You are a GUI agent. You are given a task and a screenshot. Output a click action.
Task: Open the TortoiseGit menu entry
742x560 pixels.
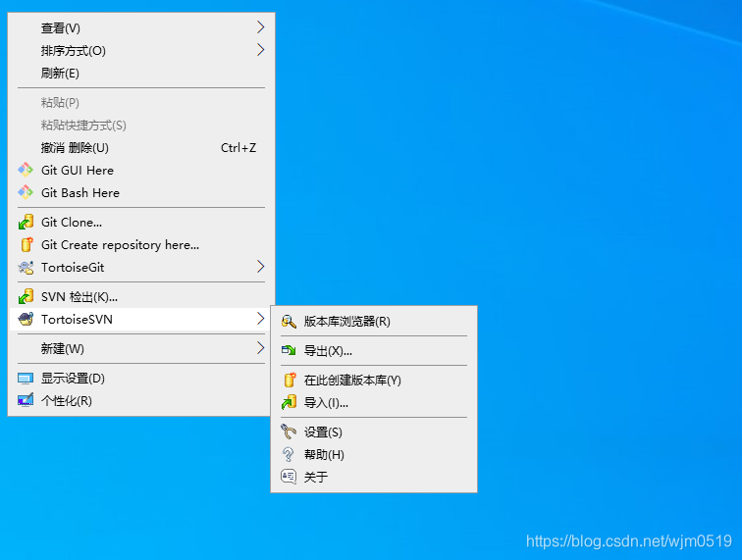coord(142,267)
